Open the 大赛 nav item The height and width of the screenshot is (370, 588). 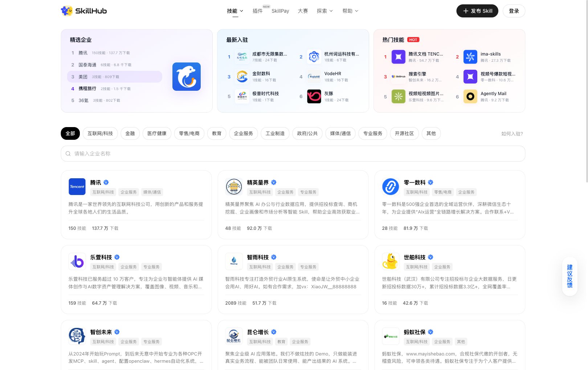303,11
